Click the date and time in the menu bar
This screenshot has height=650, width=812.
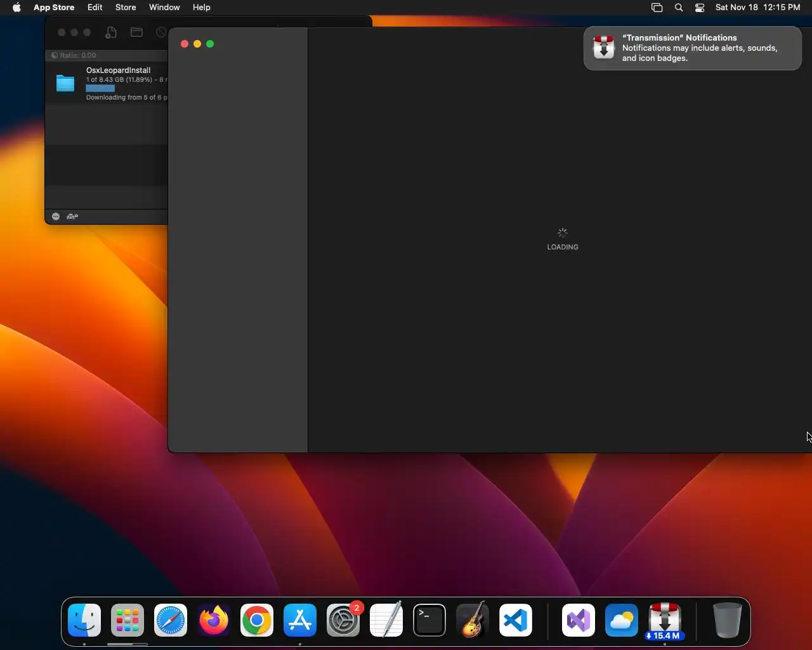[758, 8]
